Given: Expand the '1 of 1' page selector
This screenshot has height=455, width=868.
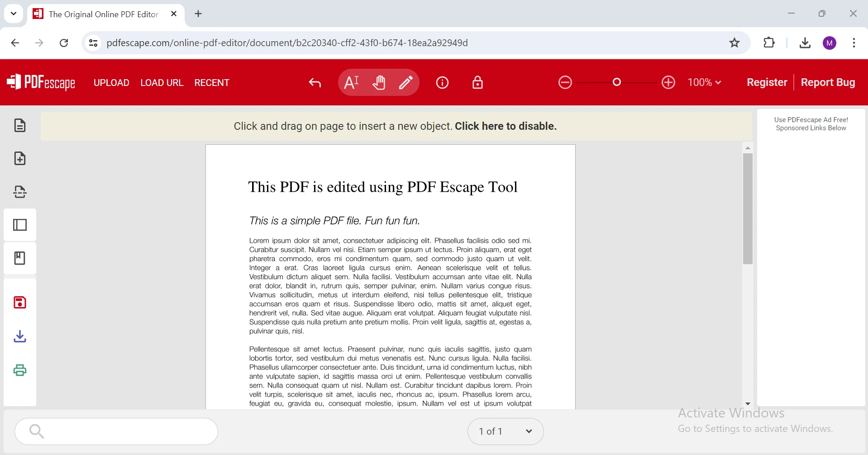Looking at the screenshot, I should click(x=506, y=431).
